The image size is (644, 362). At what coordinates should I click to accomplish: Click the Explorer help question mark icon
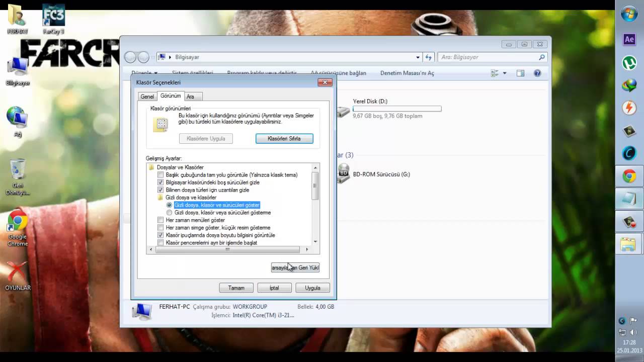(x=537, y=73)
